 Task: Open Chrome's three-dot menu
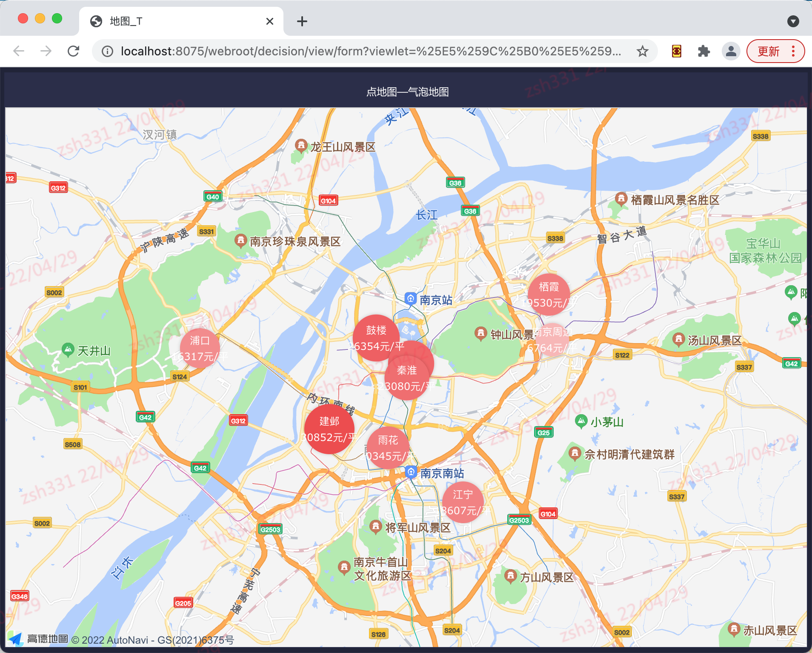point(793,52)
